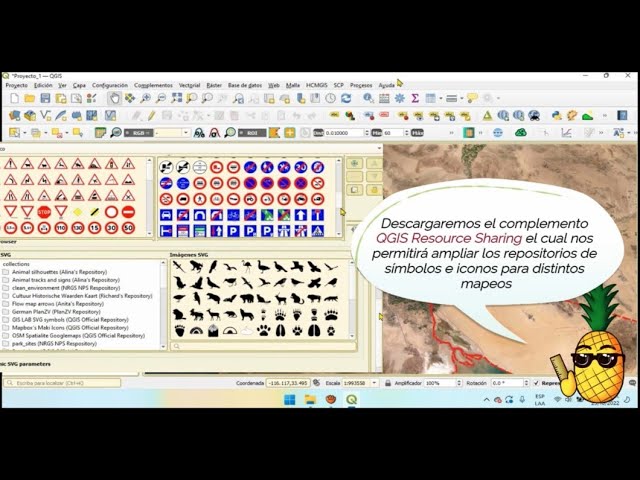Choose the flamingo silhouette SVG image

(247, 267)
